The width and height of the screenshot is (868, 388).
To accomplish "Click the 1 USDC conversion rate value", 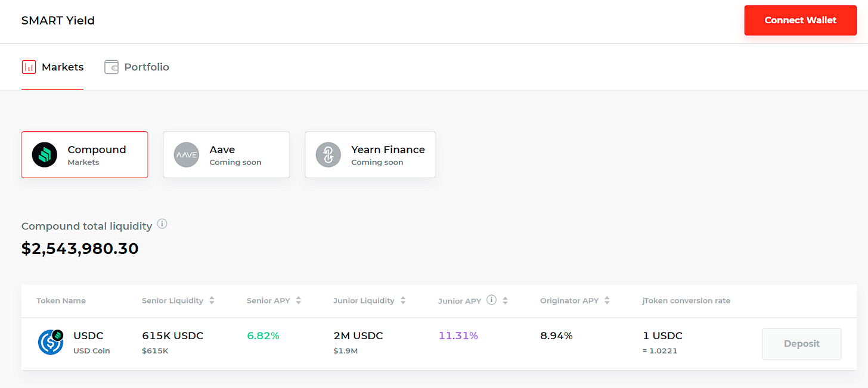I will pos(662,336).
